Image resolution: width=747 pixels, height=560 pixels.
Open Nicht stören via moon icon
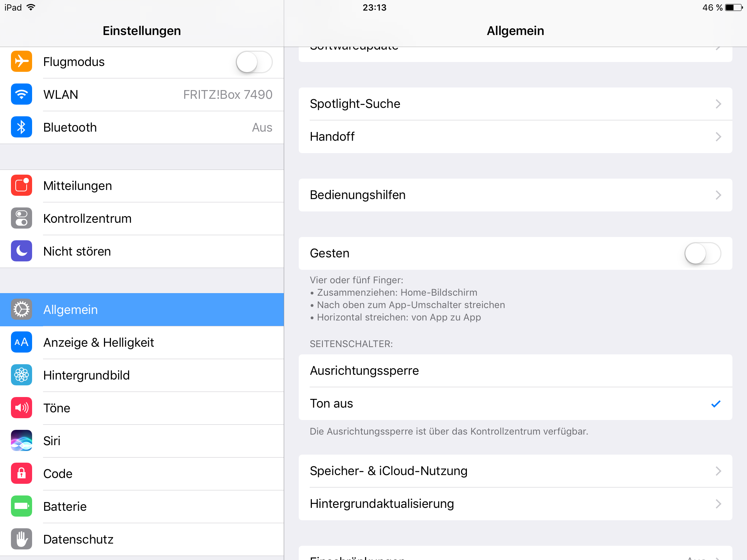coord(22,251)
